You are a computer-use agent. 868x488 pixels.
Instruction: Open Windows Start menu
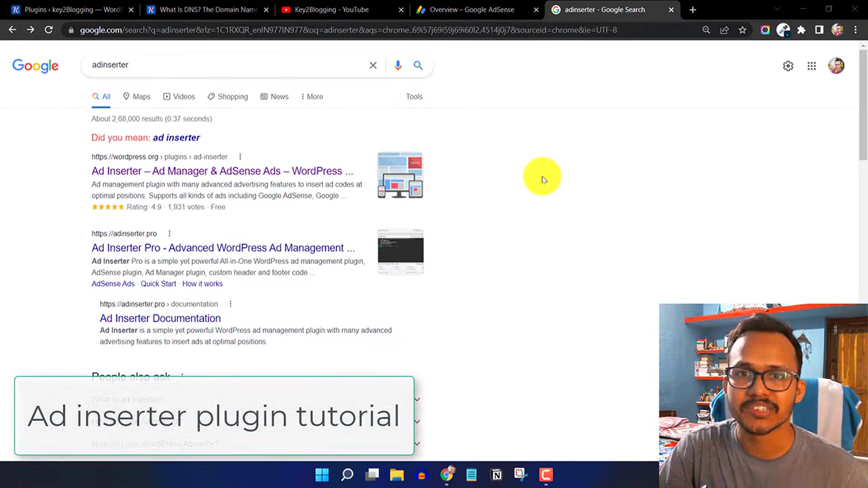tap(322, 475)
